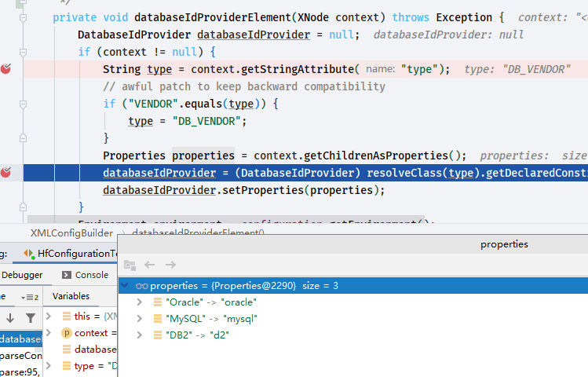Click the forward arrow in properties popup

tap(170, 265)
